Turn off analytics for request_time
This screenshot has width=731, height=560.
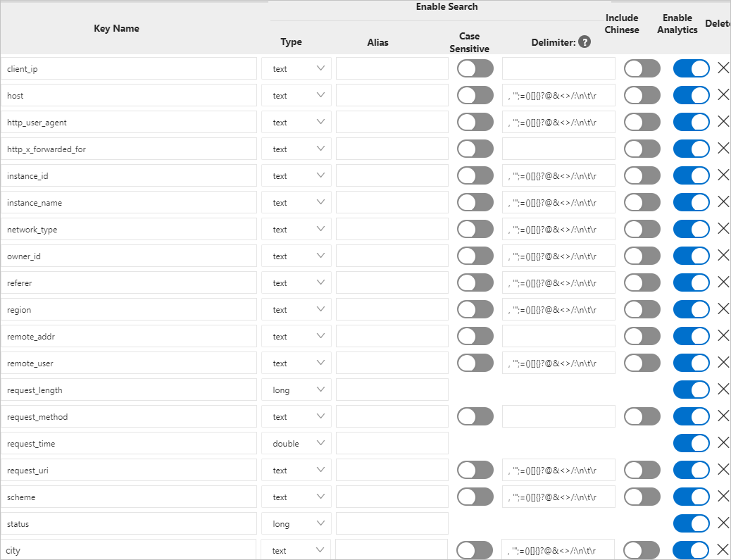click(692, 443)
